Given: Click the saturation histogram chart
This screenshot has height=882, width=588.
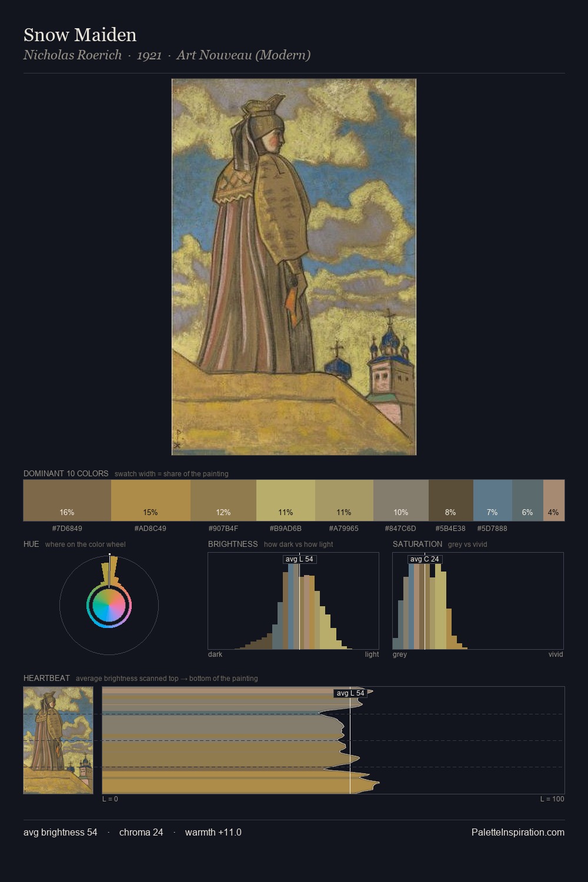Looking at the screenshot, I should [x=478, y=601].
